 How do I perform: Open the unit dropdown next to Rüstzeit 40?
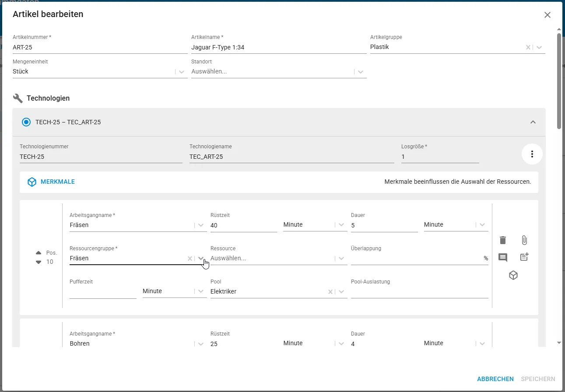[341, 225]
